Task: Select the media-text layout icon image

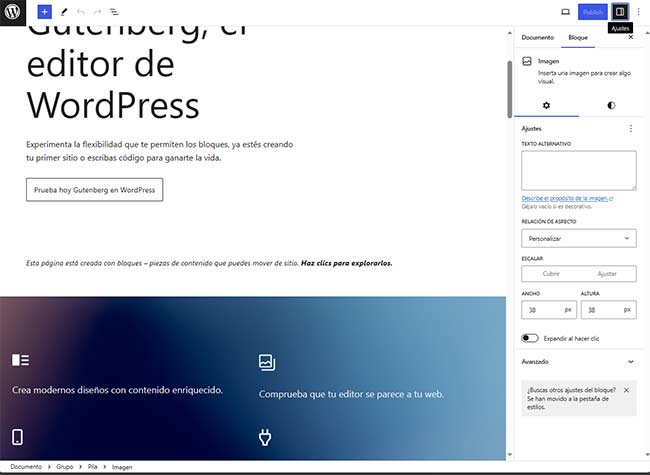Action: click(x=20, y=360)
